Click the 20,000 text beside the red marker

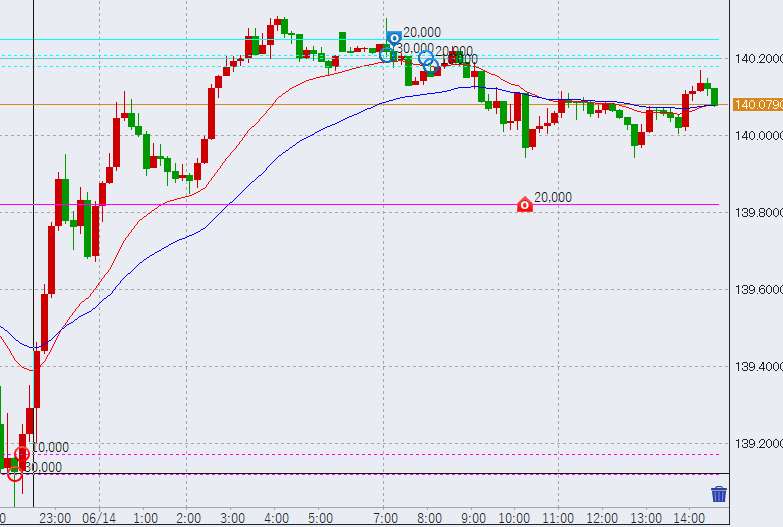pos(553,197)
